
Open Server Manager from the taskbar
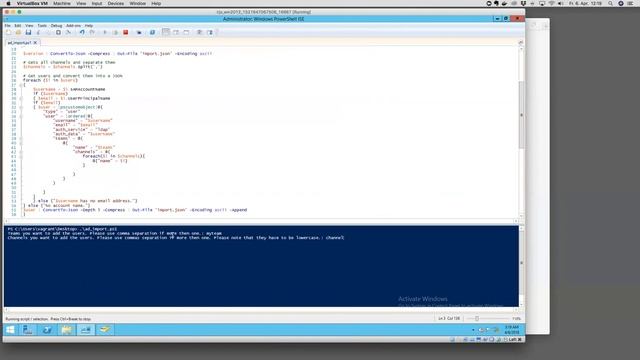(x=27, y=330)
